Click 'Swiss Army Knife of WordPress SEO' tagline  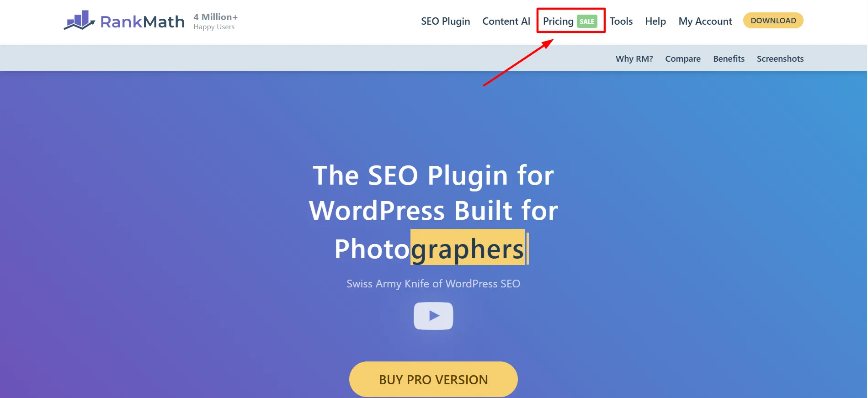tap(433, 284)
